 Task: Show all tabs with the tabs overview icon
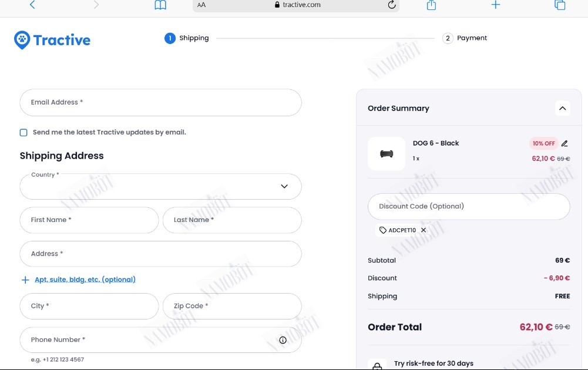click(x=559, y=5)
